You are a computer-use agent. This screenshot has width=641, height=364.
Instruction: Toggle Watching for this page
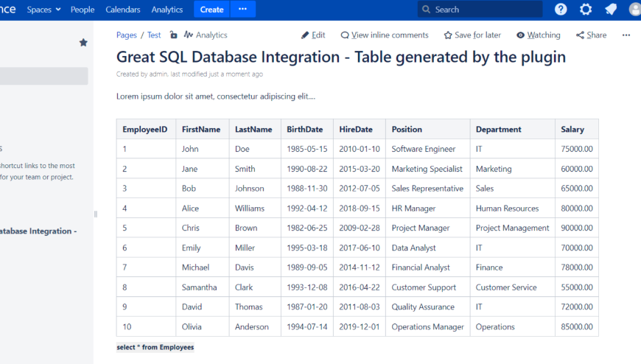[x=538, y=35]
